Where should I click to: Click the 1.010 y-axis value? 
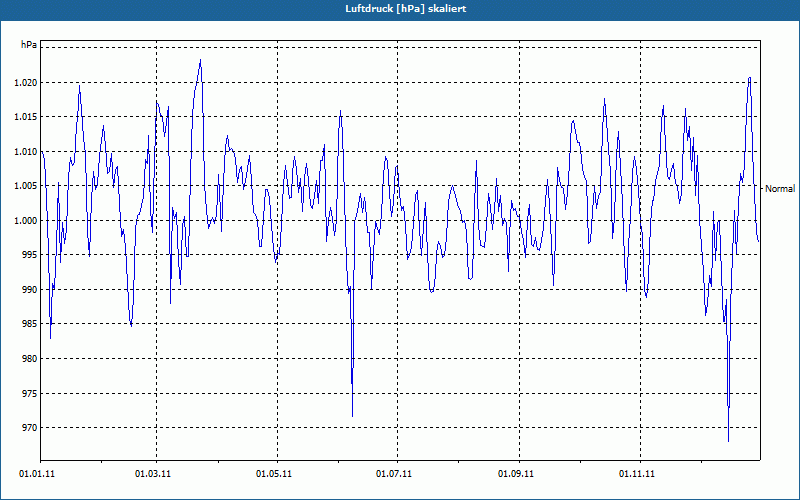click(26, 152)
